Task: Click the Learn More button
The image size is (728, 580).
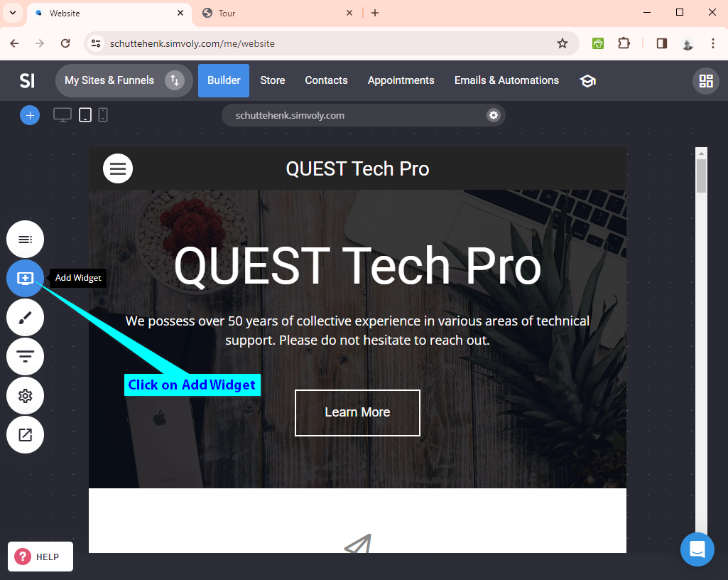Action: coord(357,413)
